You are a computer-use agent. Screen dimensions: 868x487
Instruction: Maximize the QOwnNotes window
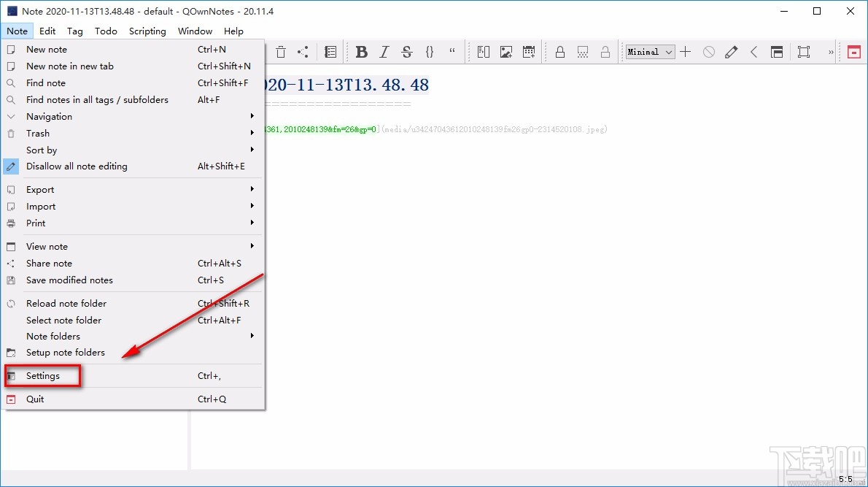[x=817, y=11]
